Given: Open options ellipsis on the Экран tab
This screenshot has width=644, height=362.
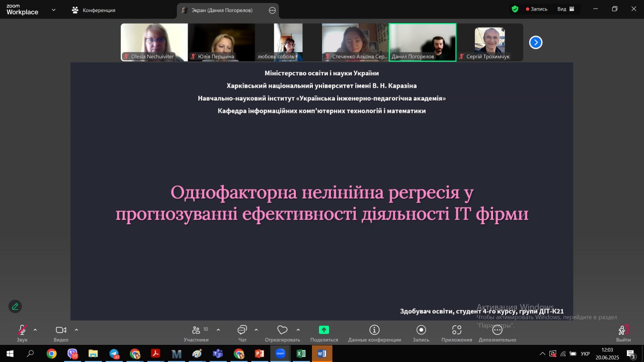Looking at the screenshot, I should 272,10.
